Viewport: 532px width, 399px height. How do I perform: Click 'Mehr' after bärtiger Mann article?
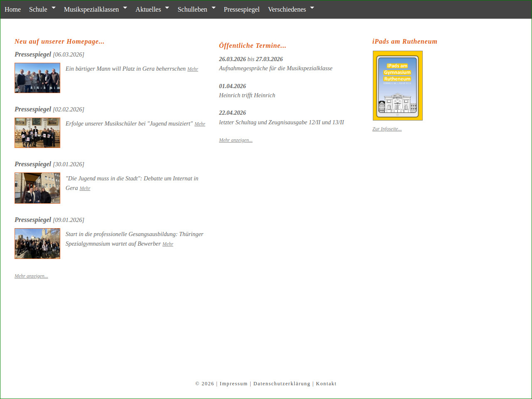pos(192,69)
